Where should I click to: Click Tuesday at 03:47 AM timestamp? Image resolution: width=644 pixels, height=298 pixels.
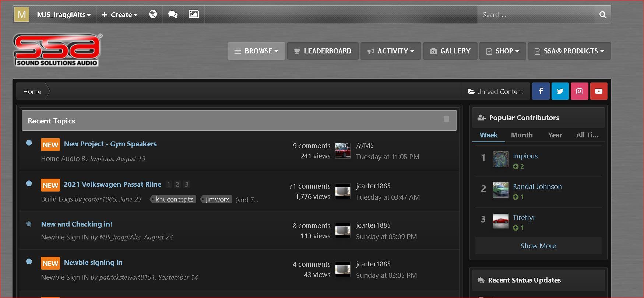point(388,197)
